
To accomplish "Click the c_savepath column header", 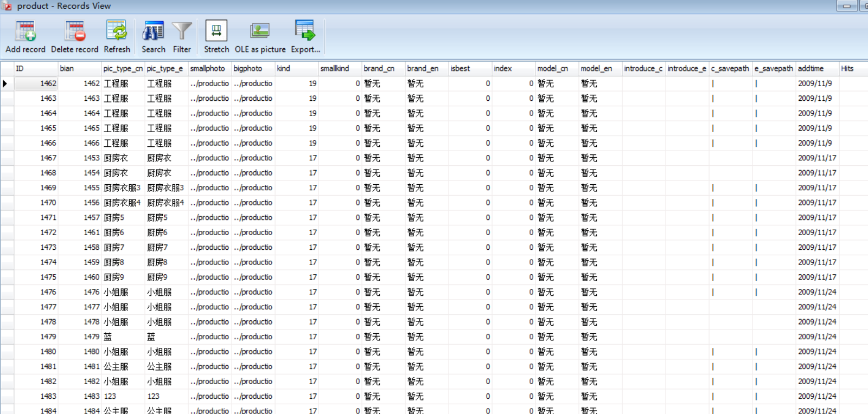I will 731,68.
